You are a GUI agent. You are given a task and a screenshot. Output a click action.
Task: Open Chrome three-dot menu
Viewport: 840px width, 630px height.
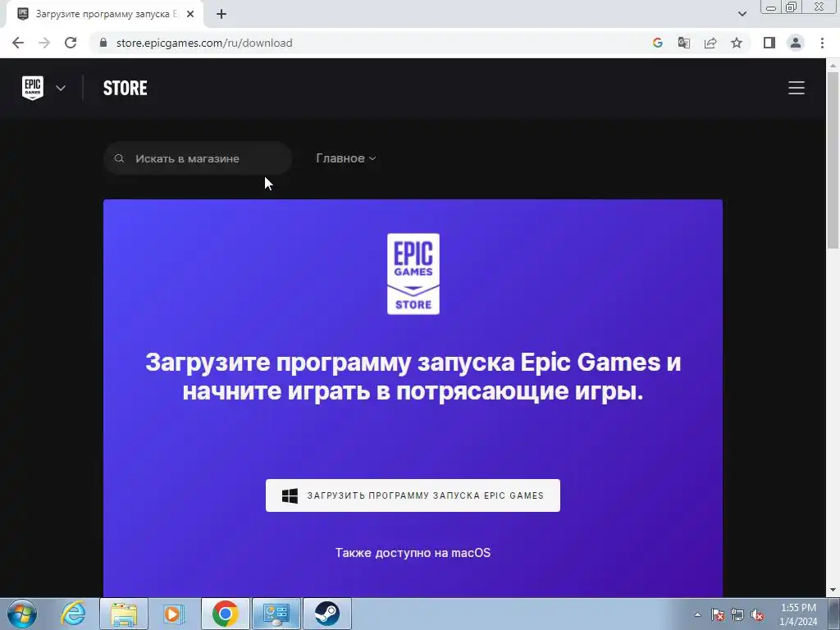[x=822, y=43]
